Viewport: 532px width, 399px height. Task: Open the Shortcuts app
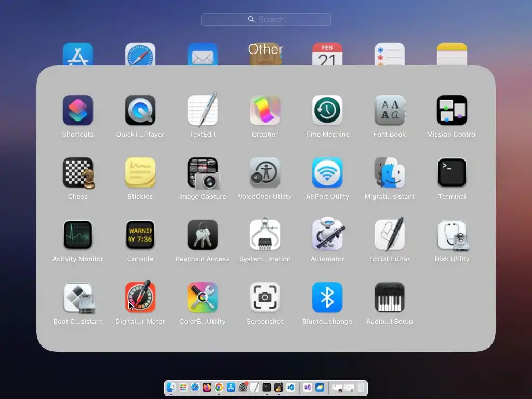78,110
